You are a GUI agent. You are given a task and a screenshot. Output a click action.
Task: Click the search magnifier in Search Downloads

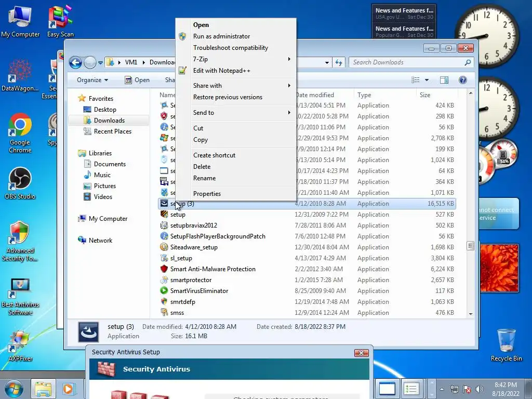[x=468, y=62]
